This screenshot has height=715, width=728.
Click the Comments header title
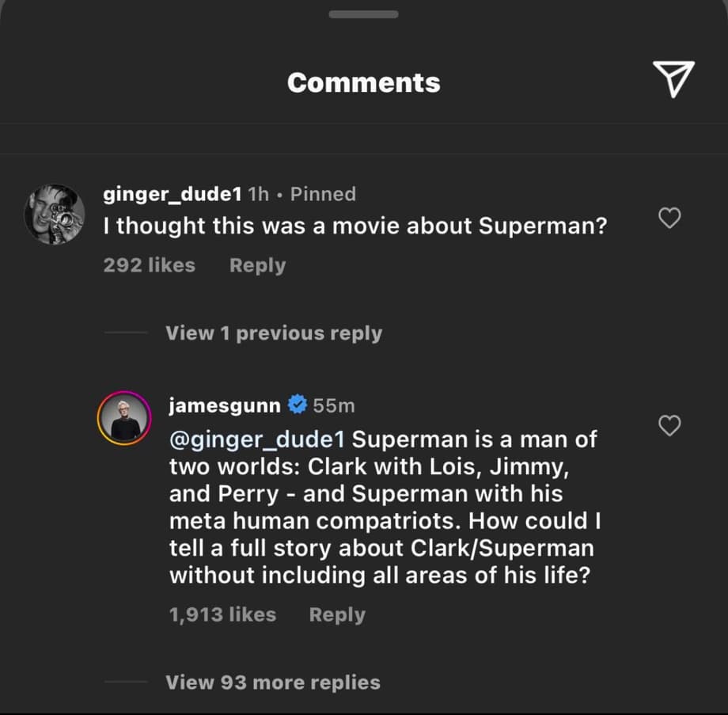click(364, 82)
